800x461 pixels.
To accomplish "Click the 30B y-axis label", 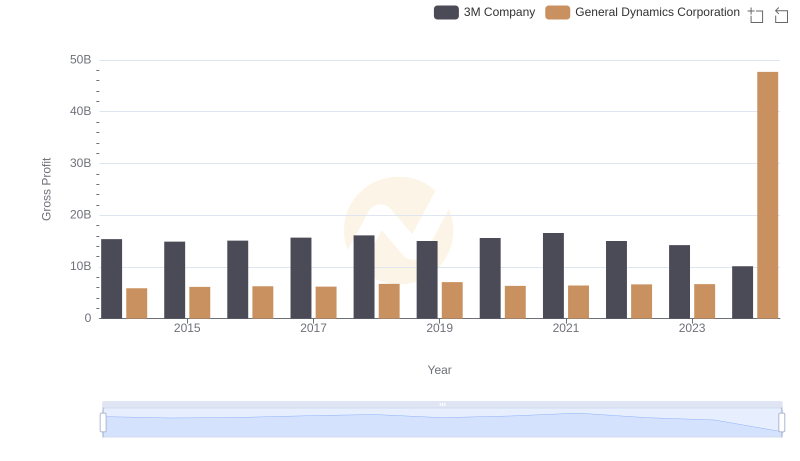I will (80, 163).
